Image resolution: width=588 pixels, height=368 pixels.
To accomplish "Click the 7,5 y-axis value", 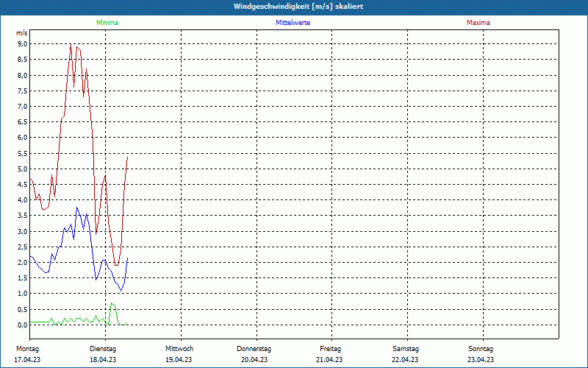I will tap(23, 91).
